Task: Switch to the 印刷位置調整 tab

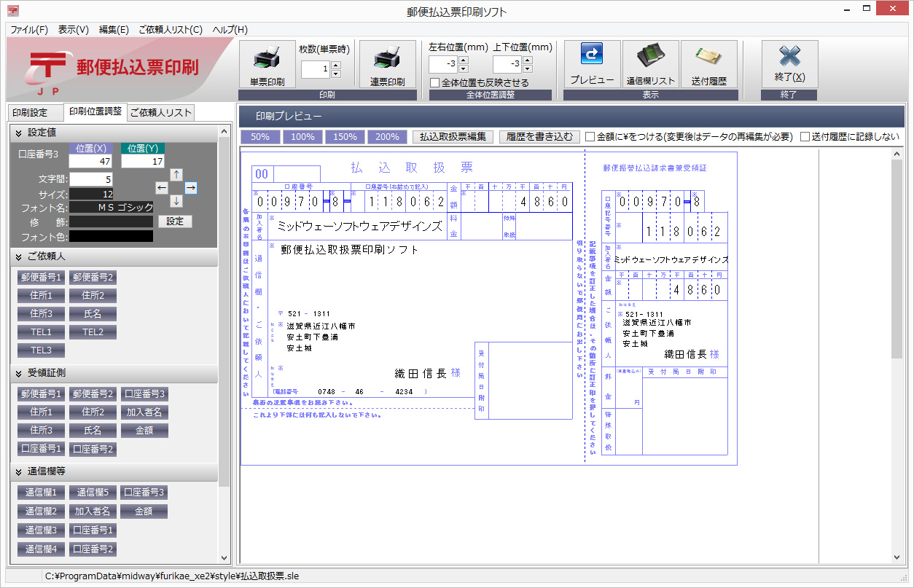Action: pyautogui.click(x=95, y=111)
